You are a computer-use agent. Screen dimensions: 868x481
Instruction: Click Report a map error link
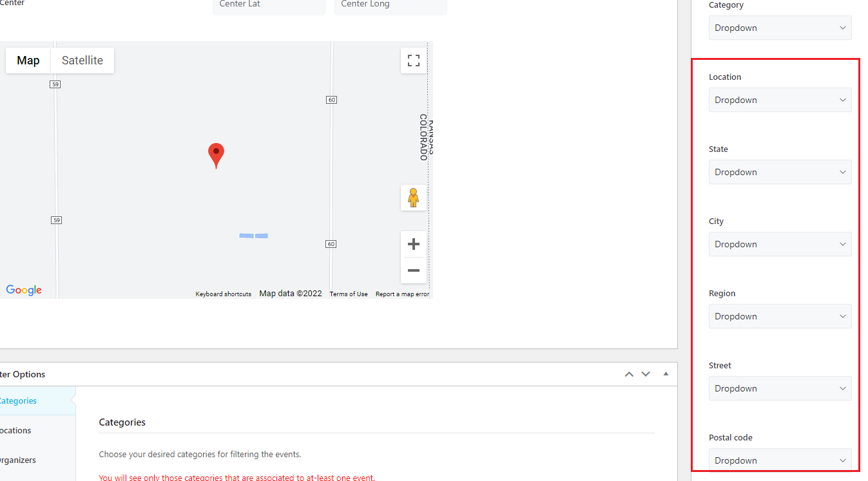(402, 294)
